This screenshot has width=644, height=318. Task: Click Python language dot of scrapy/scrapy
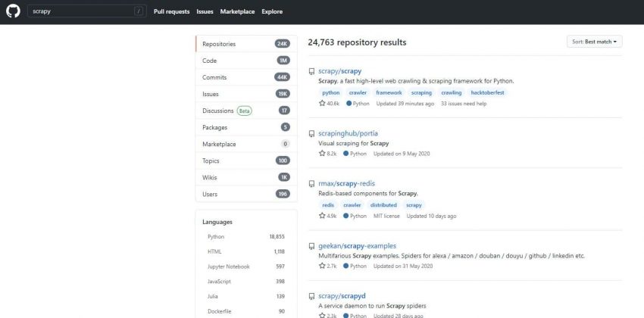tap(349, 104)
